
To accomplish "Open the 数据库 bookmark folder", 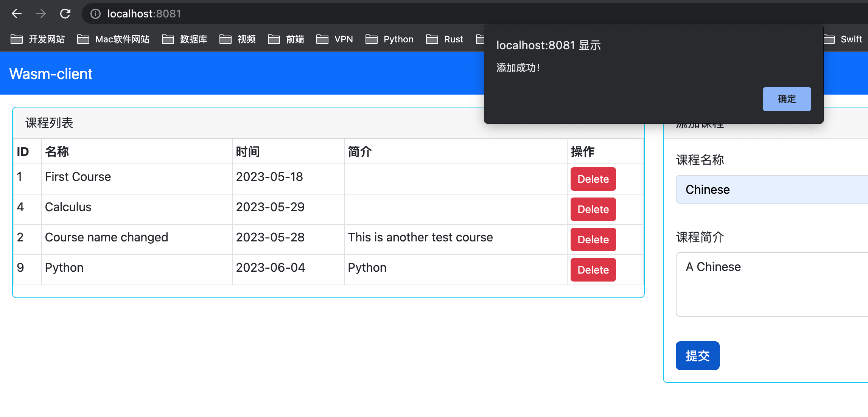I will click(185, 39).
